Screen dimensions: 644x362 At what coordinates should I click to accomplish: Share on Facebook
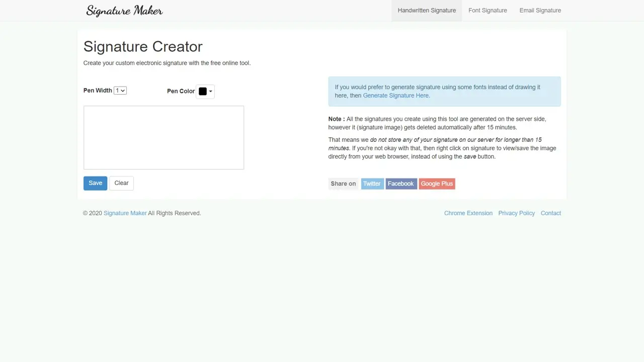401,184
